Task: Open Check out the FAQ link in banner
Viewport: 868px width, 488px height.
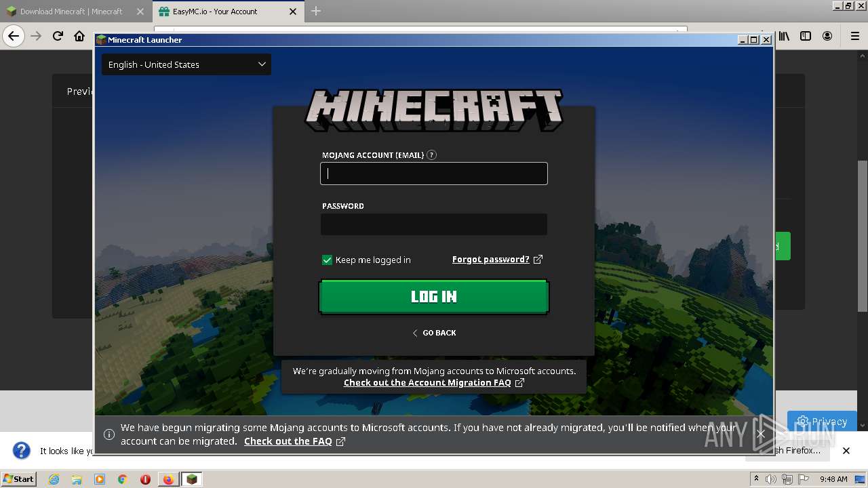Action: (x=288, y=441)
